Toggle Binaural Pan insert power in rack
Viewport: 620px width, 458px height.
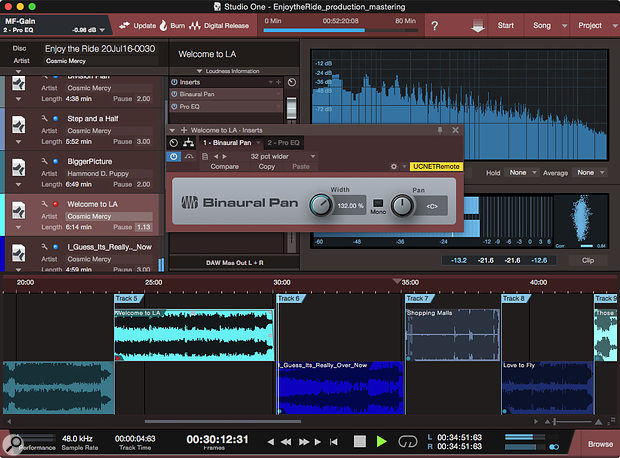click(x=174, y=94)
